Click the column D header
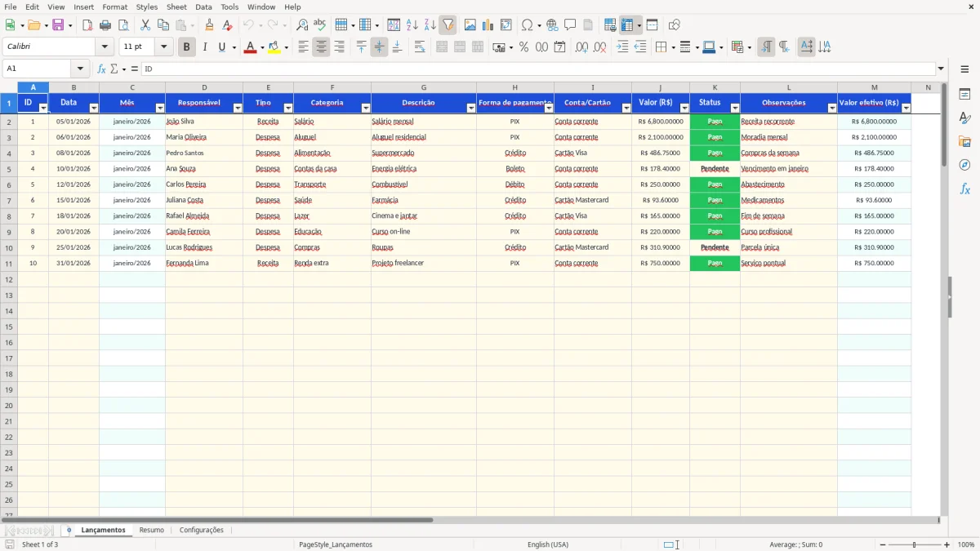This screenshot has height=551, width=980. (204, 87)
